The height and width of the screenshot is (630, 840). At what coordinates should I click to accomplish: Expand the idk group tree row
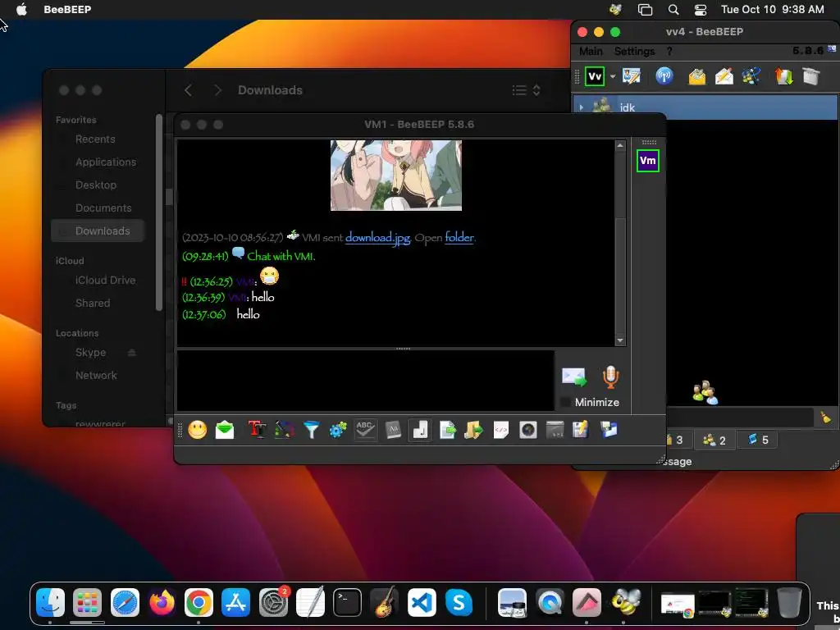point(582,107)
